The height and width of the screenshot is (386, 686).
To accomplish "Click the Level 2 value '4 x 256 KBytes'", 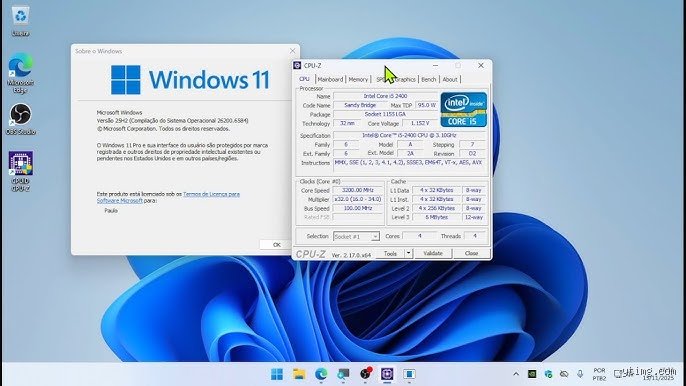I will 437,208.
